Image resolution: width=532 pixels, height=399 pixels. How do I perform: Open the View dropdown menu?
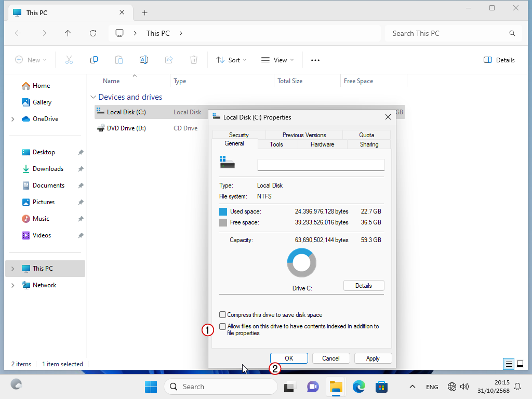(x=277, y=60)
